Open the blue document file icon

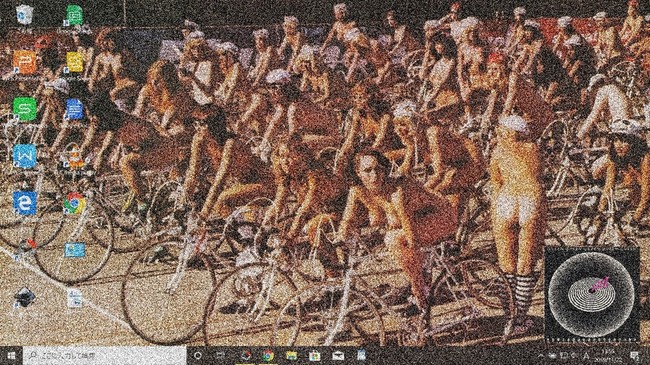click(x=75, y=110)
